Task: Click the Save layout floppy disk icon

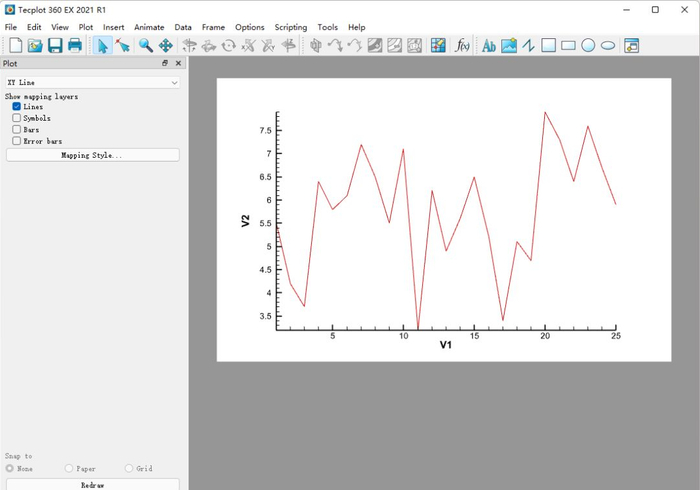Action: tap(55, 45)
